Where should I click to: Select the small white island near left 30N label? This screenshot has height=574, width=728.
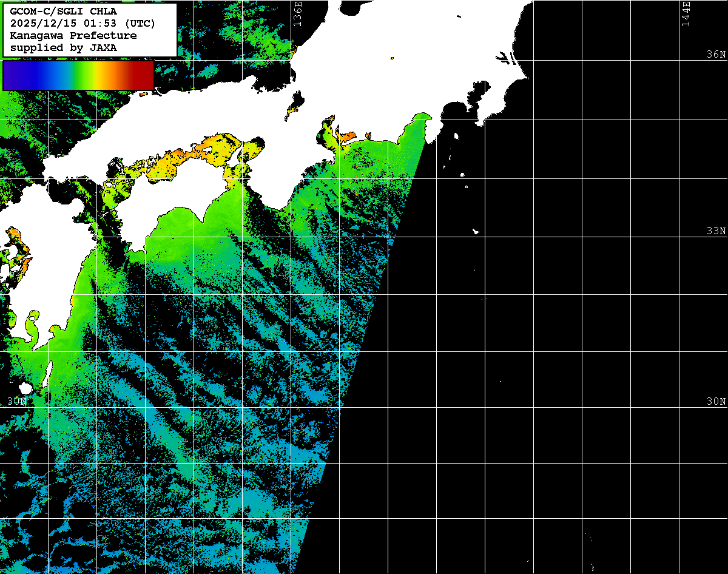[25, 388]
